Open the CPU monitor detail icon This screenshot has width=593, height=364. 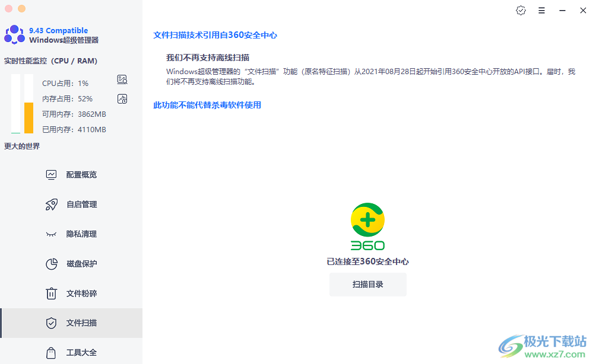coord(122,79)
